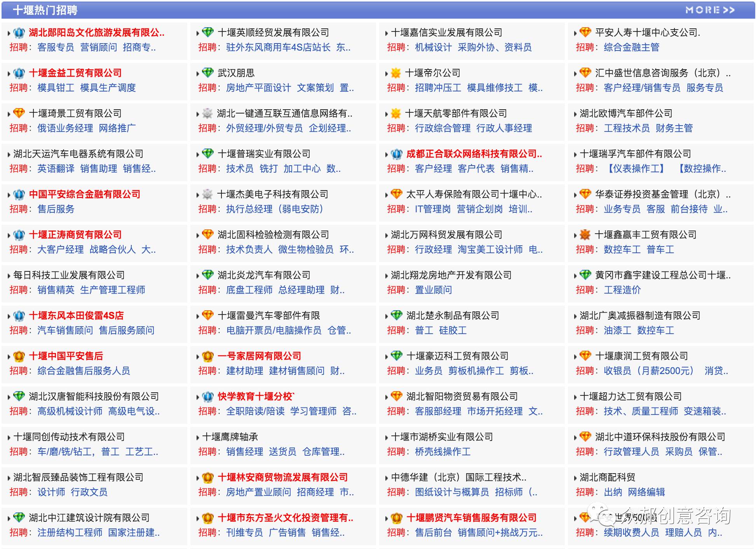756x549 pixels.
Task: Open company 十堰林安商贸物流发展有限公司
Action: tap(282, 477)
